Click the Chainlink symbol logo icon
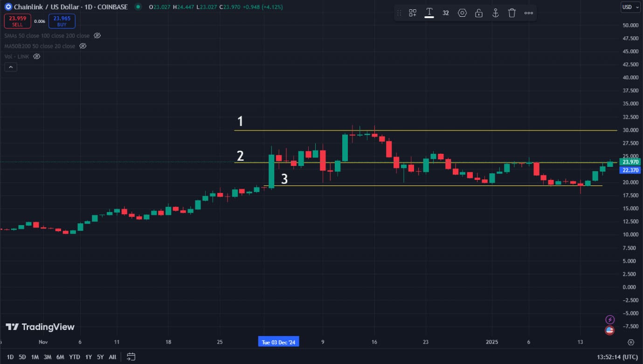Screen dimensions: 643x364 8,7
